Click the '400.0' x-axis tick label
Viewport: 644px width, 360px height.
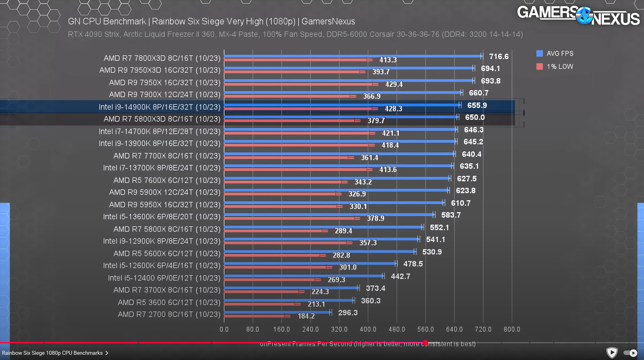pyautogui.click(x=368, y=329)
